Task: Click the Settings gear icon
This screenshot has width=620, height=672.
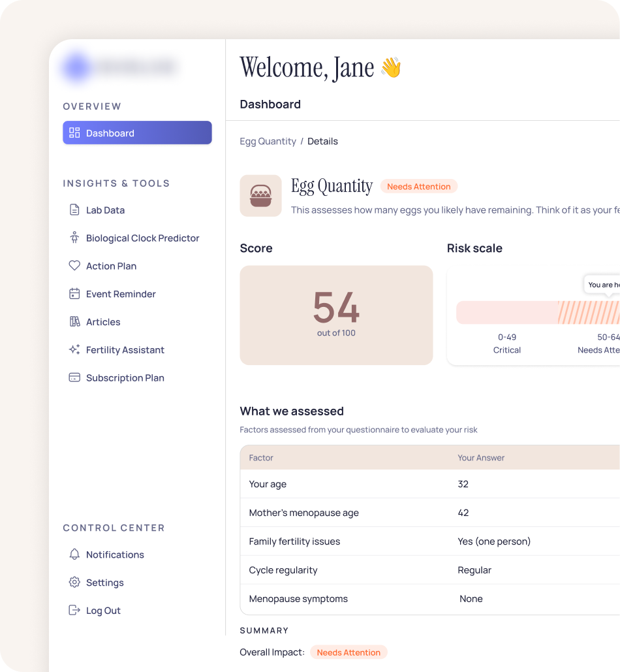Action: 74,583
